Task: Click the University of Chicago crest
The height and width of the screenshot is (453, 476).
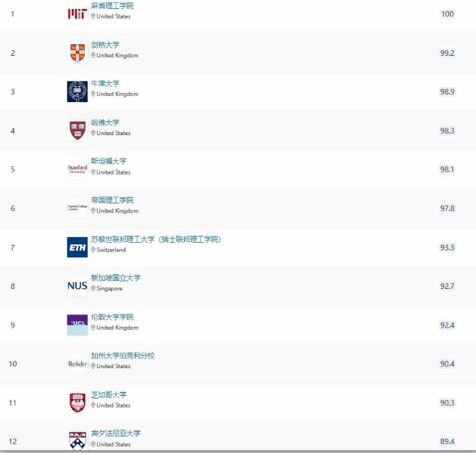Action: click(x=77, y=403)
